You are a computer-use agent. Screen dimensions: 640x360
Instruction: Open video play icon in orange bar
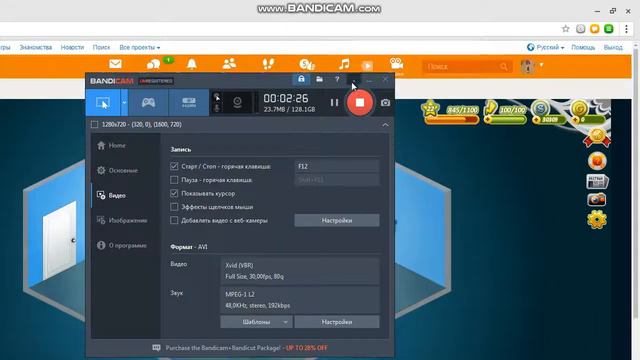[x=367, y=66]
